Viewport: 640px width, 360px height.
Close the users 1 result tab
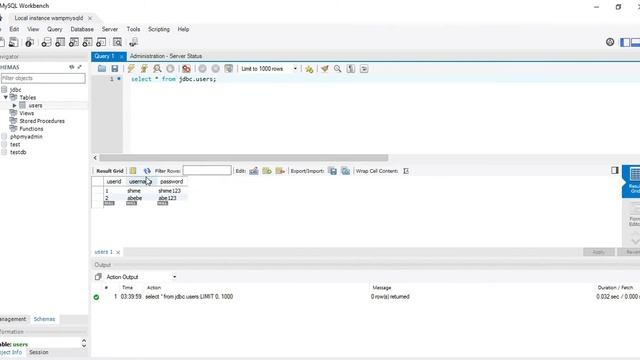point(118,252)
